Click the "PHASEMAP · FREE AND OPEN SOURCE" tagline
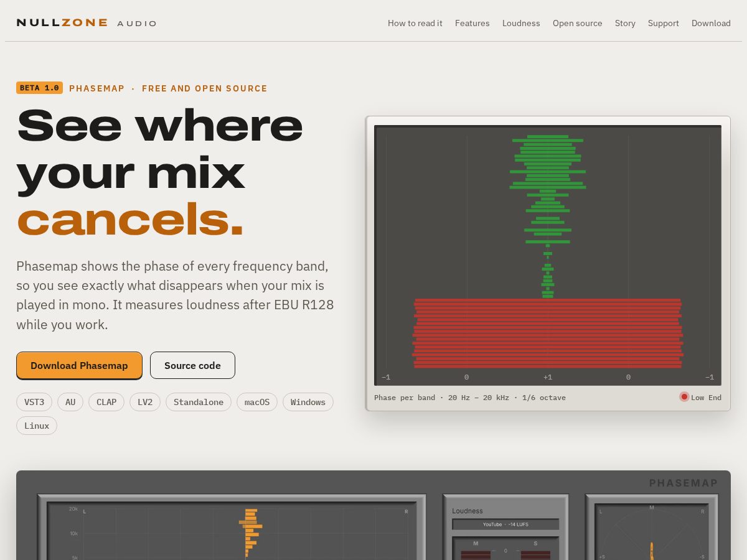Screen dimensions: 747x560 [168, 88]
